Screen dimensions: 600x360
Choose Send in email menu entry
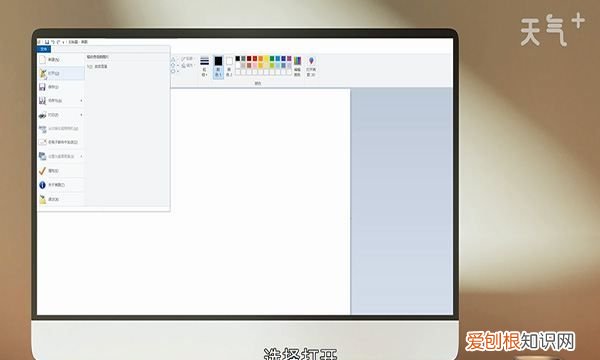click(61, 142)
